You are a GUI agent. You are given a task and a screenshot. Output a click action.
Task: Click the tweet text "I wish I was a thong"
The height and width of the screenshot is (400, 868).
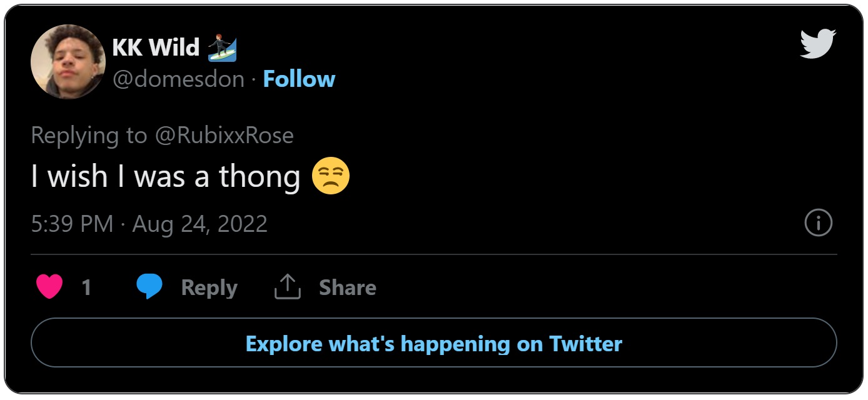point(166,177)
